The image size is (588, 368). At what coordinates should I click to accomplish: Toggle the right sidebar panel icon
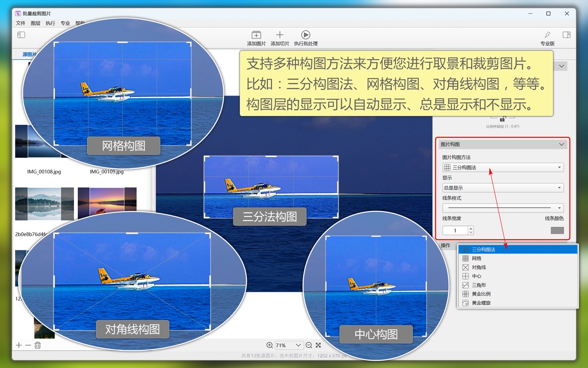(566, 35)
